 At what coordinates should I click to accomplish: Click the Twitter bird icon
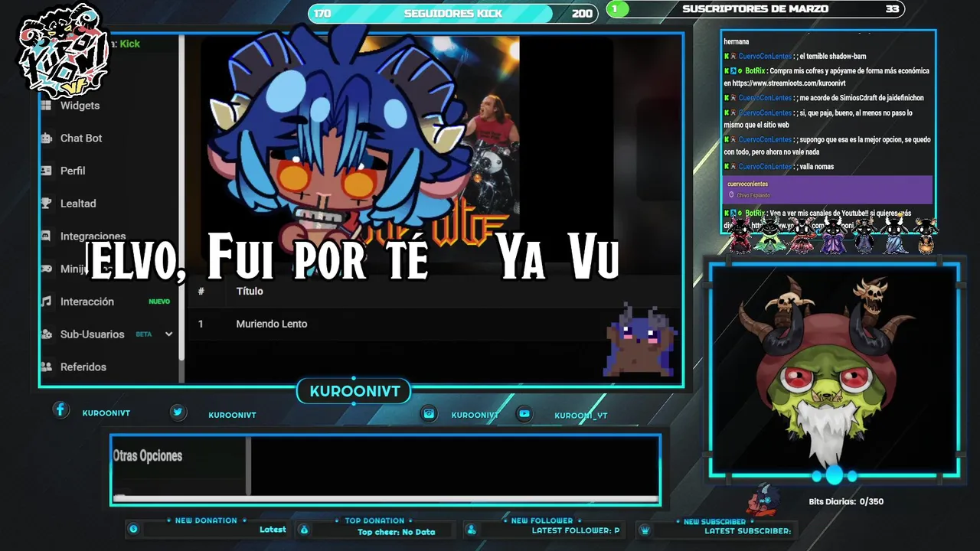(178, 412)
